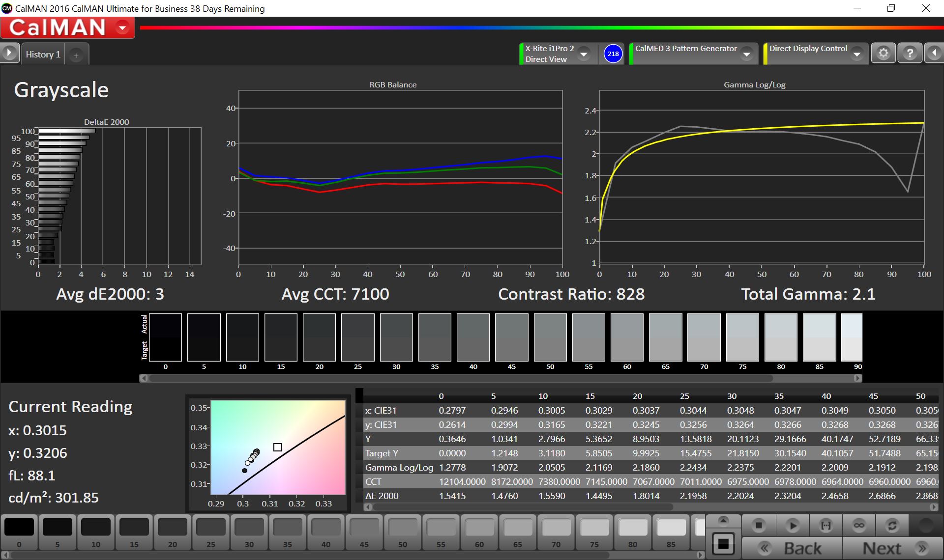This screenshot has width=944, height=560.
Task: Open the CalMED 3 Pattern Generator dropdown
Action: click(747, 54)
